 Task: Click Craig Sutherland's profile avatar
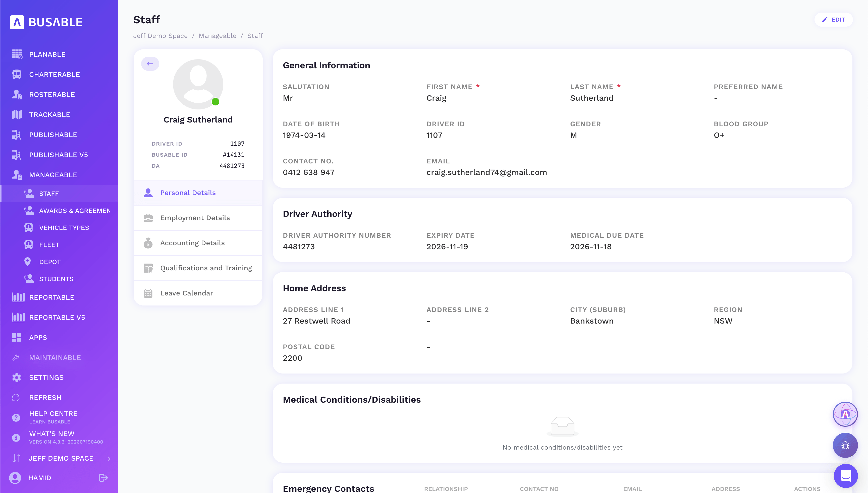[198, 84]
